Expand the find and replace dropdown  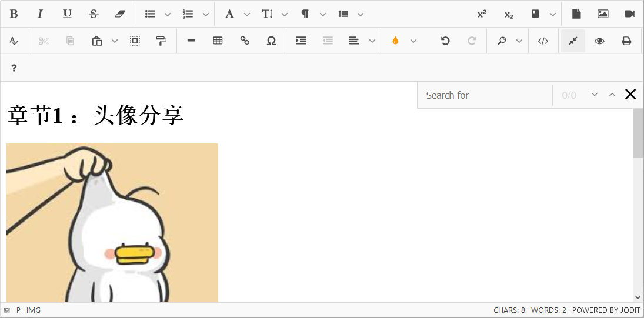tap(519, 41)
